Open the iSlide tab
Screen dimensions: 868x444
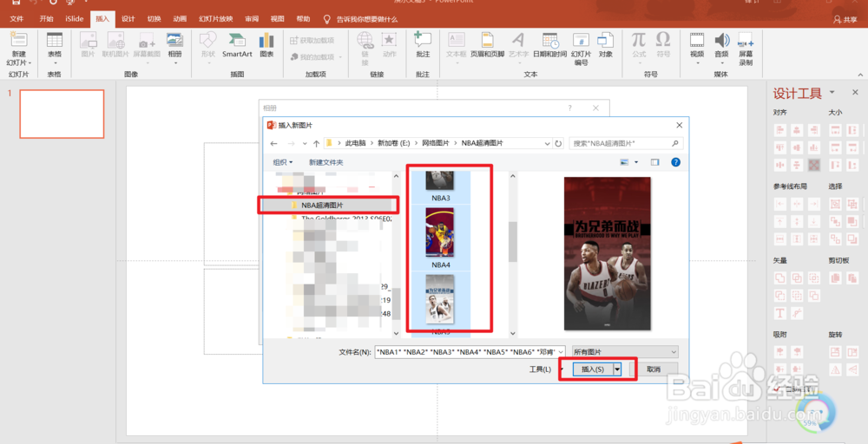point(74,19)
